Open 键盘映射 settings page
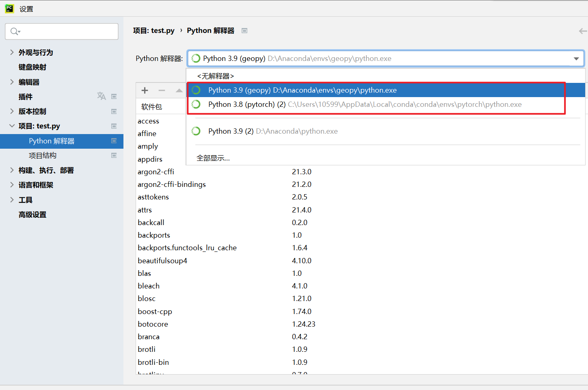 pyautogui.click(x=32, y=67)
